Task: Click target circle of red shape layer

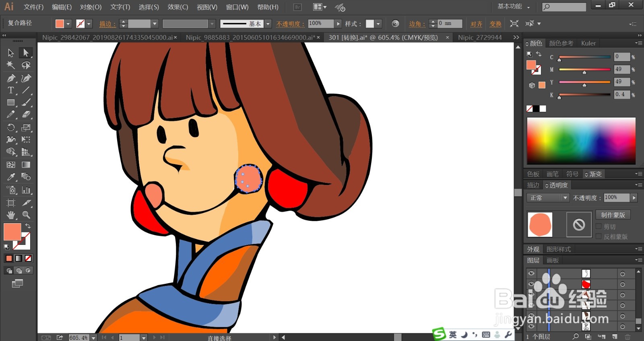Action: 623,284
